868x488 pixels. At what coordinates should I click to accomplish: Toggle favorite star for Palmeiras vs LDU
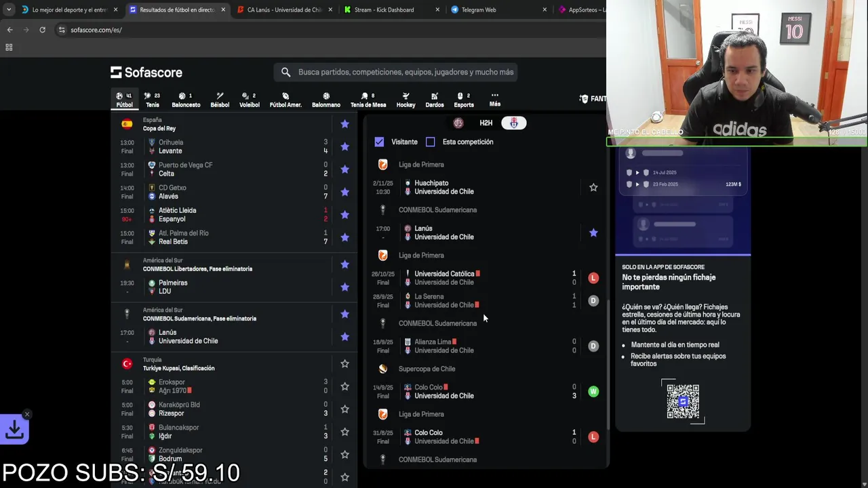coord(344,287)
